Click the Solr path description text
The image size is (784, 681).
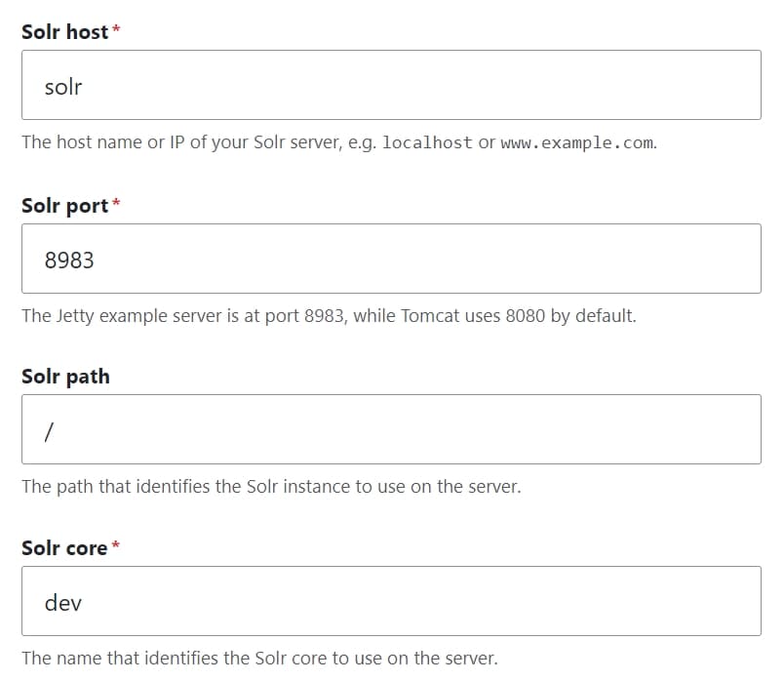271,486
